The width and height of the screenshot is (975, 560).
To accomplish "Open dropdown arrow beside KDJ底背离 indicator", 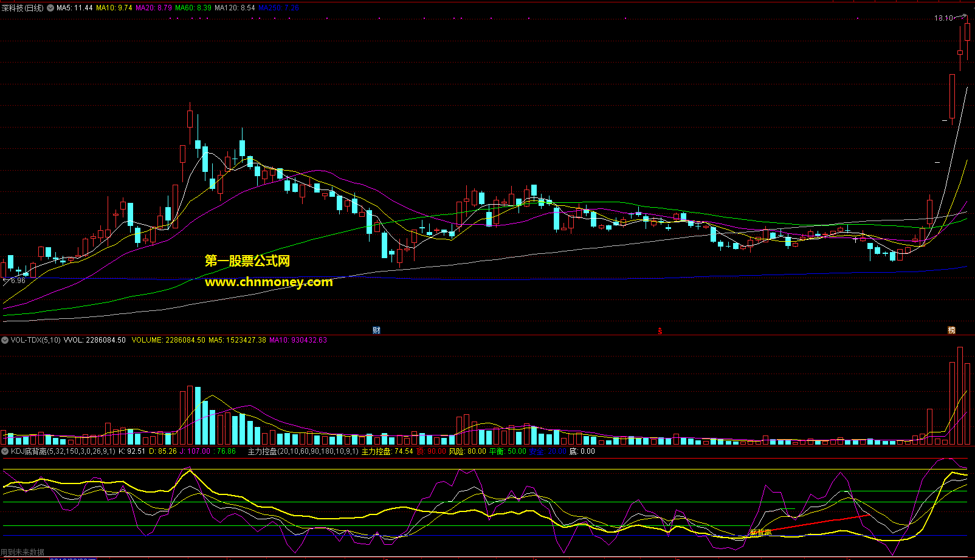I will click(5, 451).
